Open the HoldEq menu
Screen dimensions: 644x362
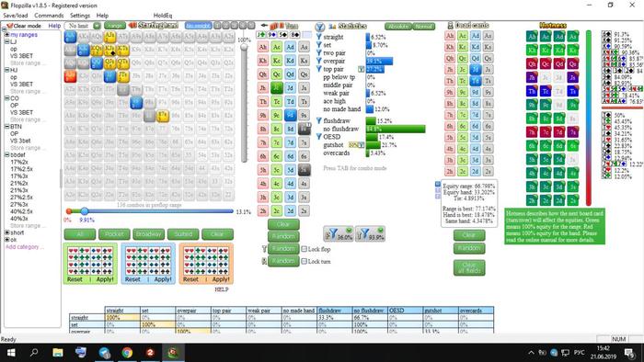coord(163,16)
